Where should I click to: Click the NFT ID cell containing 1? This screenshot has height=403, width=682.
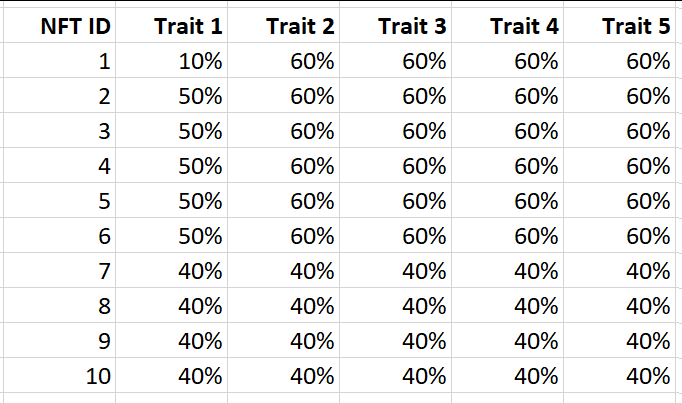[104, 62]
